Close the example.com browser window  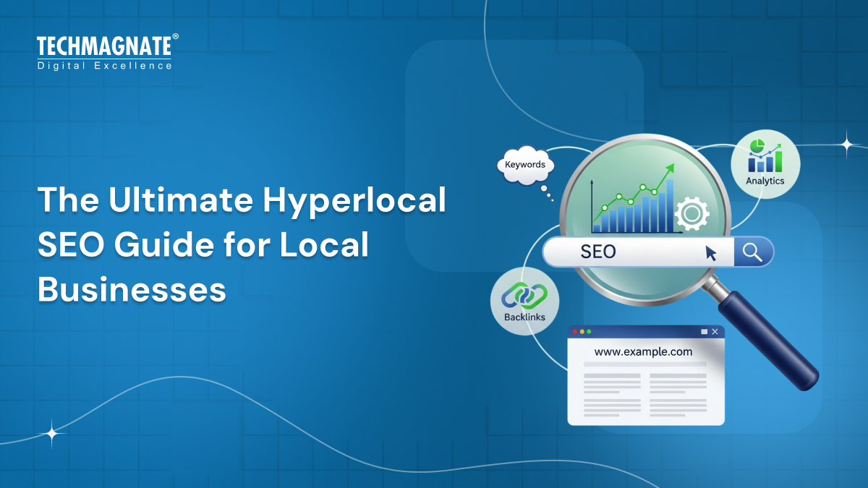tap(715, 332)
